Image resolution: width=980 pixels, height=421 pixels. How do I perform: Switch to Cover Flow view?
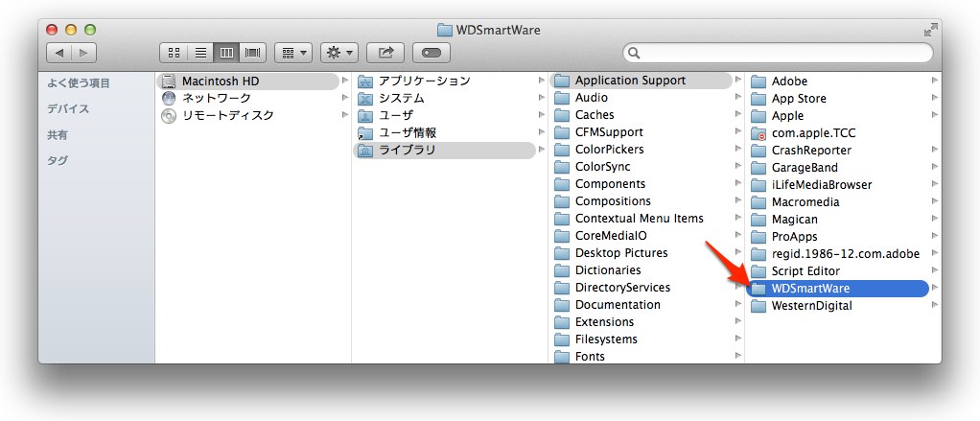252,53
